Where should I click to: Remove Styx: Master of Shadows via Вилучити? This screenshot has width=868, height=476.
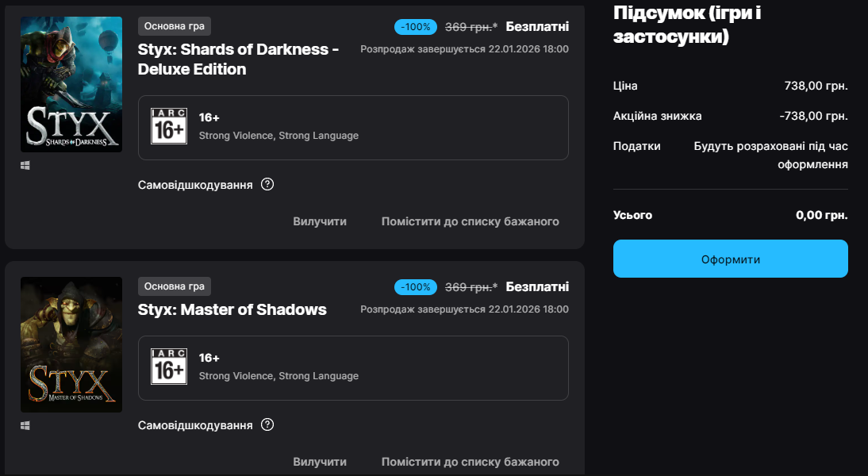(x=320, y=462)
